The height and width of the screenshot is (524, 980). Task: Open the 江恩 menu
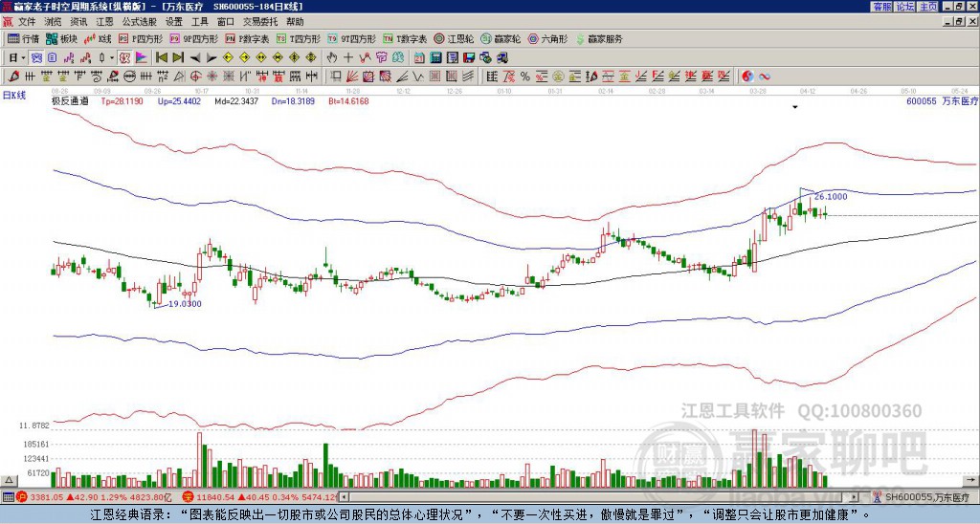click(105, 22)
